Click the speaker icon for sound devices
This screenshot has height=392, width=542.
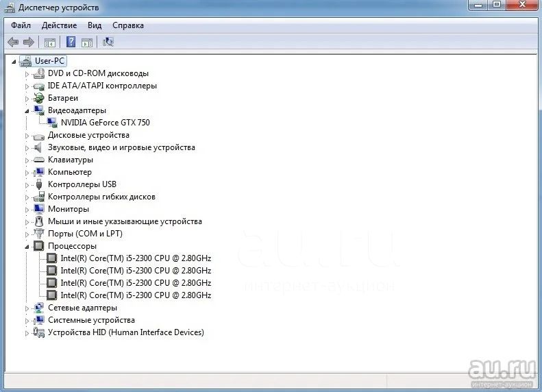coord(38,147)
